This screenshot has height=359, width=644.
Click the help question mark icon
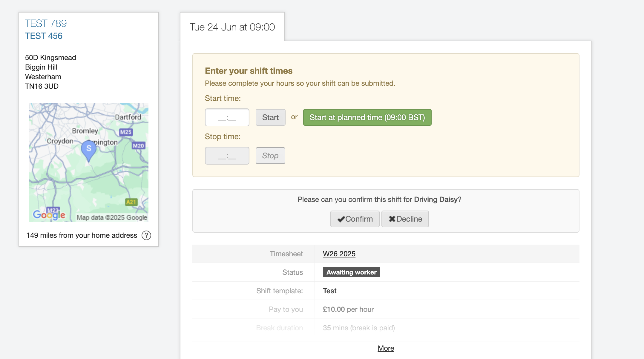146,235
